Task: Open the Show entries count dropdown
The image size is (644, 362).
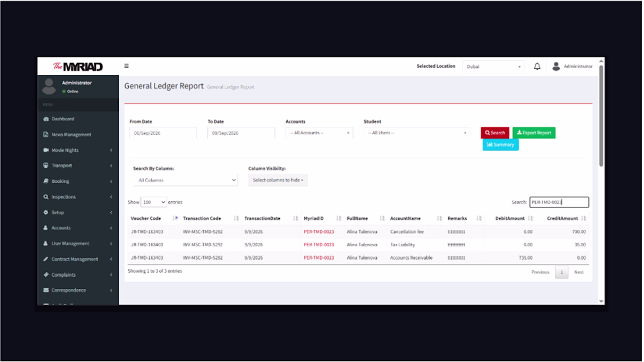Action: tap(153, 202)
